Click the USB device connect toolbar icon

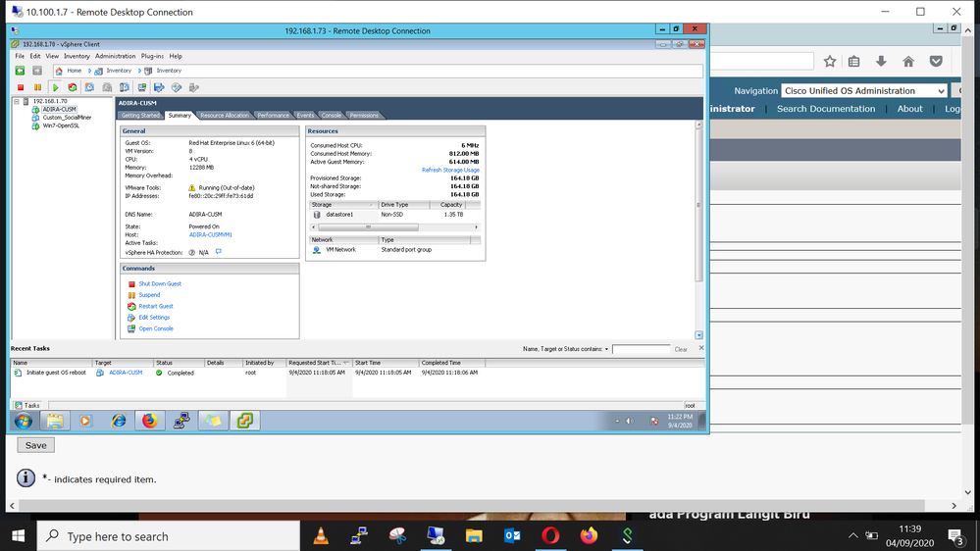pos(194,87)
